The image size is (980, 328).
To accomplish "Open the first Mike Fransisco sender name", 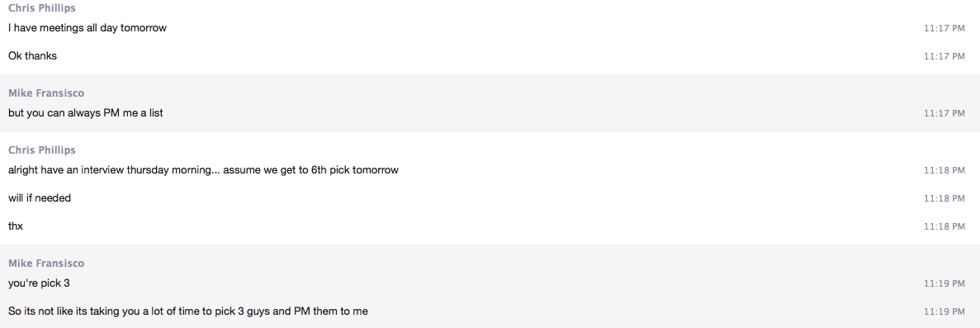I will coord(46,93).
